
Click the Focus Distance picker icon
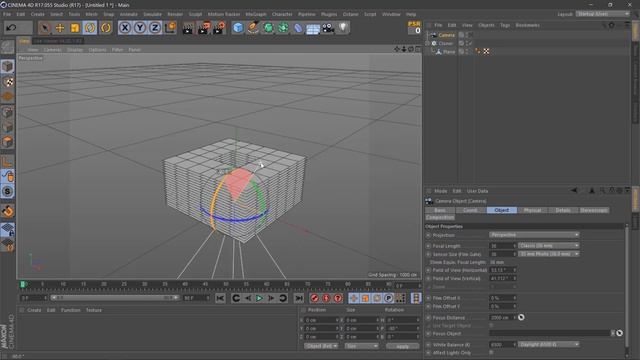coord(521,317)
